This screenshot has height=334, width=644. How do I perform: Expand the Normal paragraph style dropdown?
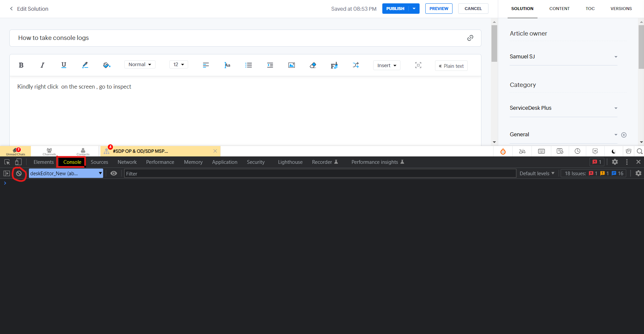140,64
